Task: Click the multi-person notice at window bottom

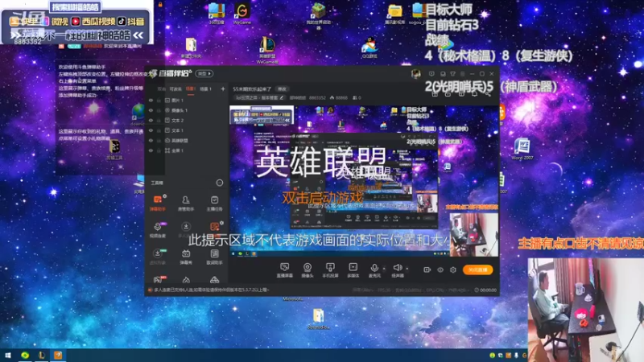Action: 212,290
